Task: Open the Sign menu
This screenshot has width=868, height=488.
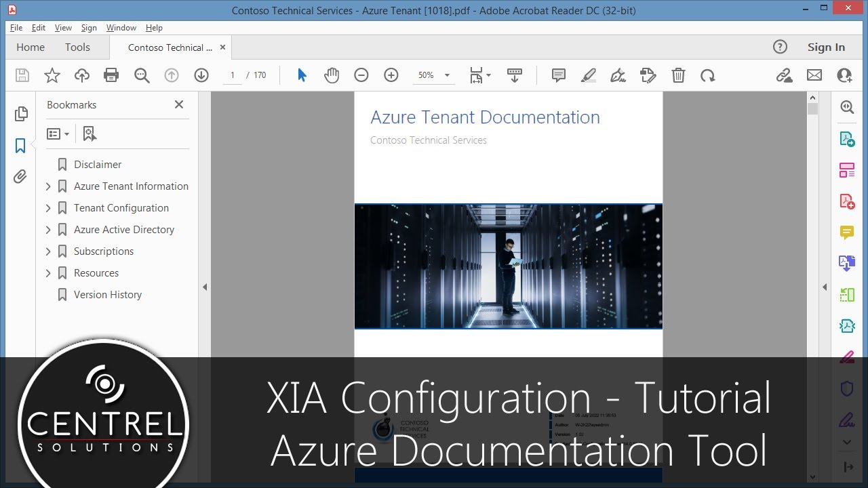Action: 89,28
